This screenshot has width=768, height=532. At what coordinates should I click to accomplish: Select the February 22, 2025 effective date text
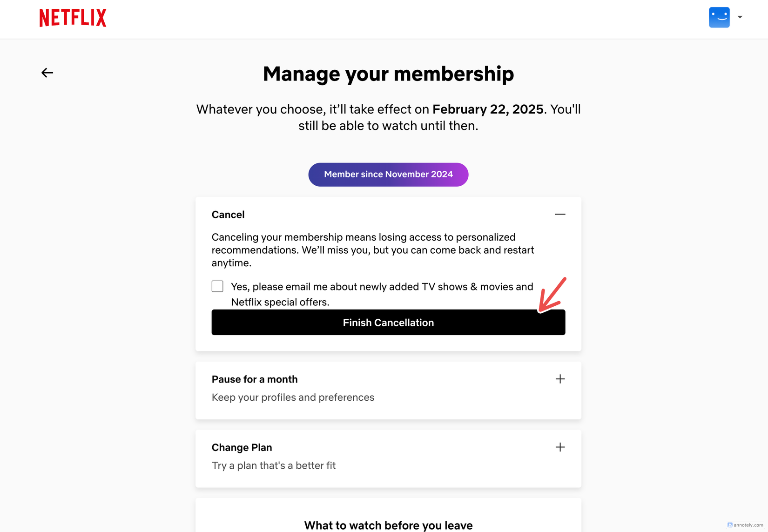click(x=488, y=109)
